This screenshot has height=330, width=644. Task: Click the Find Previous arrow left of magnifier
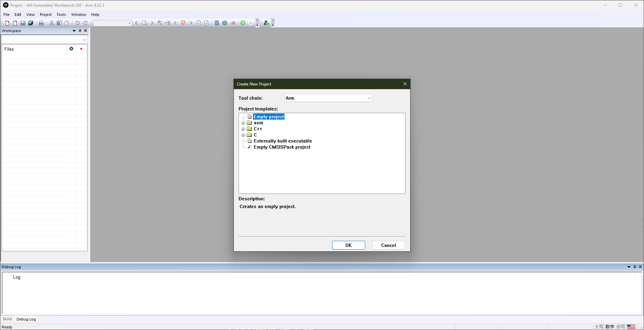[x=137, y=23]
